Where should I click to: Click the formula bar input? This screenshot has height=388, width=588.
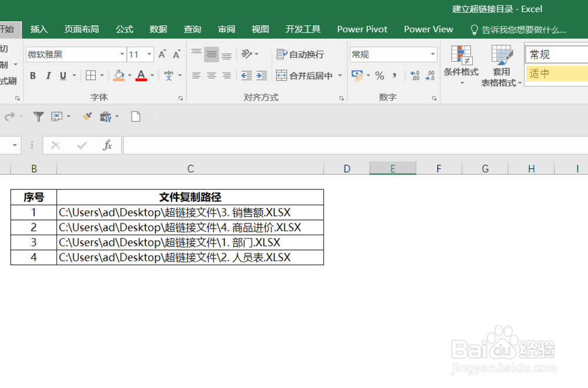click(356, 145)
